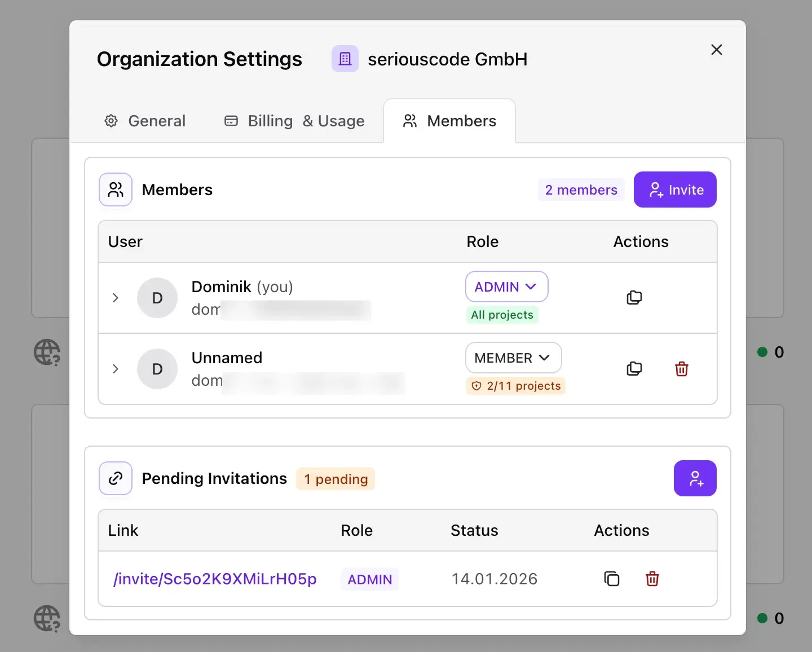This screenshot has width=812, height=652.
Task: Copy Dominik's member details with the copy icon
Action: (634, 297)
